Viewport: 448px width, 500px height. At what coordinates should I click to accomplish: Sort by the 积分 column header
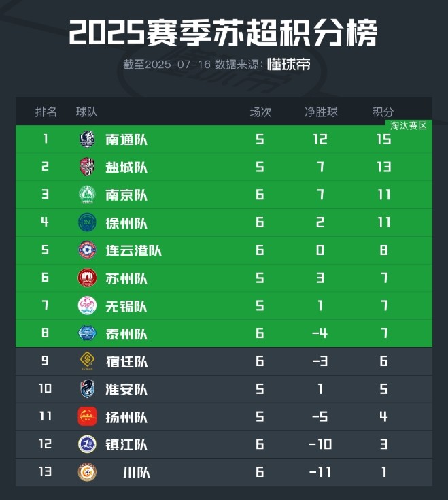(383, 112)
